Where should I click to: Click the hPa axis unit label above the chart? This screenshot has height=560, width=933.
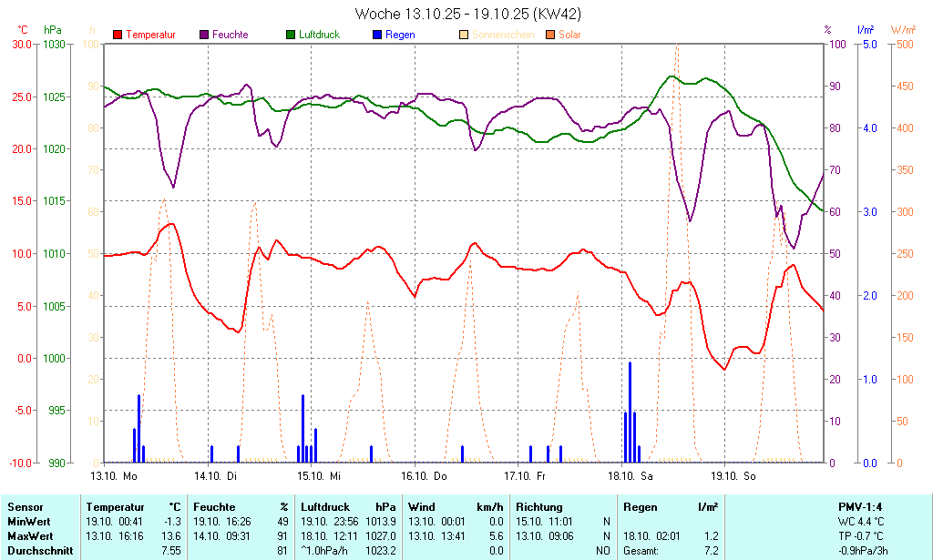pos(52,30)
